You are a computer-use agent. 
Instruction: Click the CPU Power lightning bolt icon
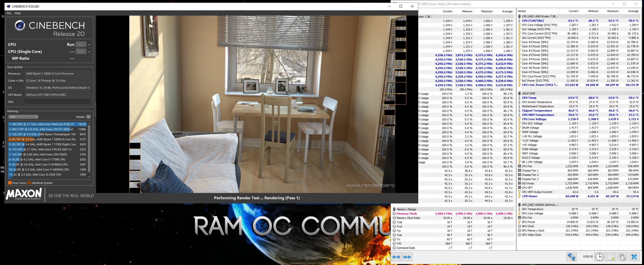(x=519, y=196)
